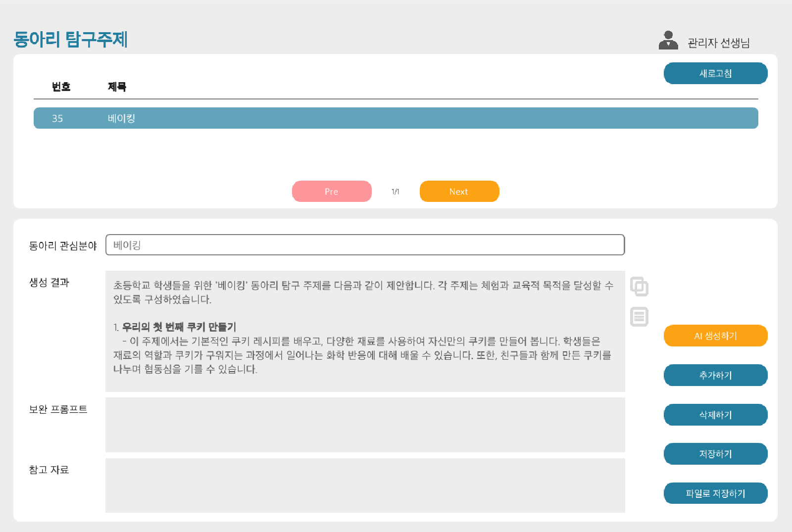Click the document icon below the copy icon
Image resolution: width=792 pixels, height=532 pixels.
coord(639,317)
